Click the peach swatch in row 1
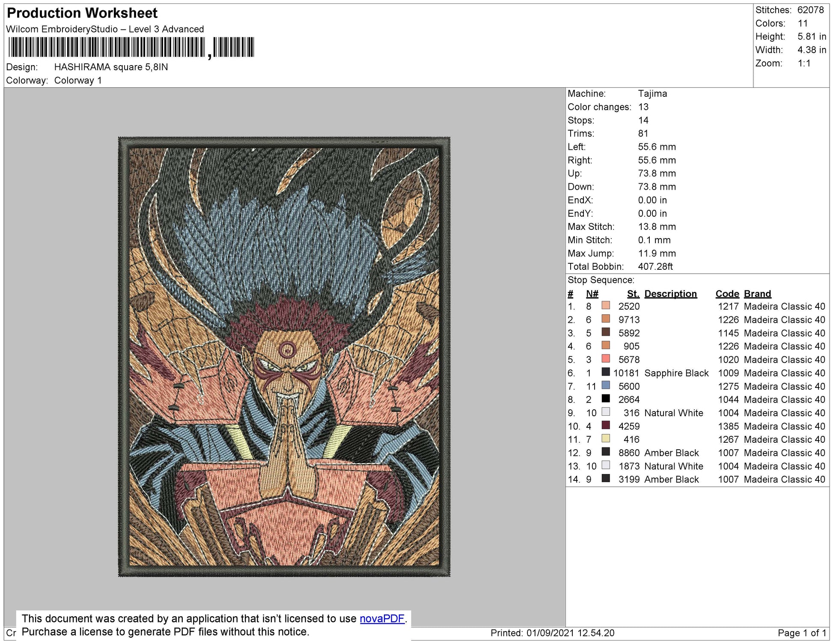833x644 pixels. (605, 306)
